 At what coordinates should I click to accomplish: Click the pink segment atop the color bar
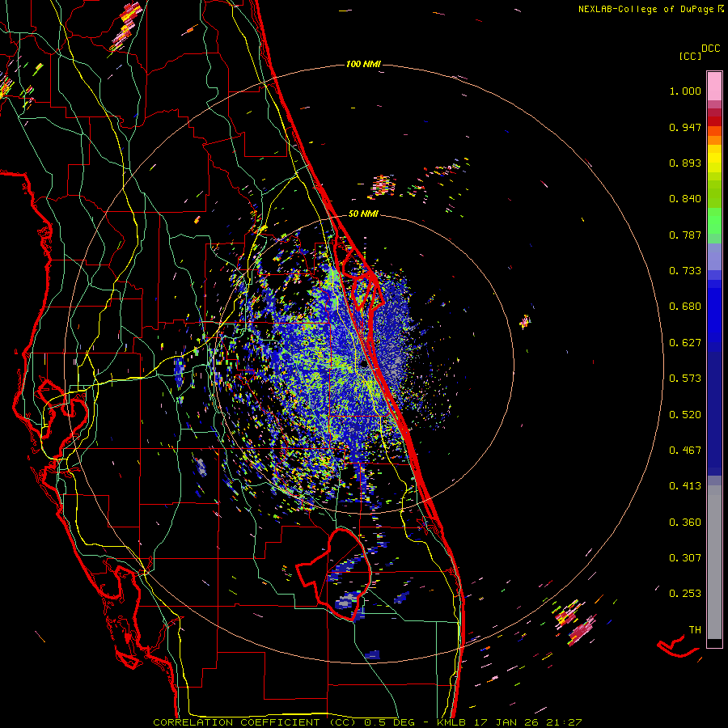(714, 86)
